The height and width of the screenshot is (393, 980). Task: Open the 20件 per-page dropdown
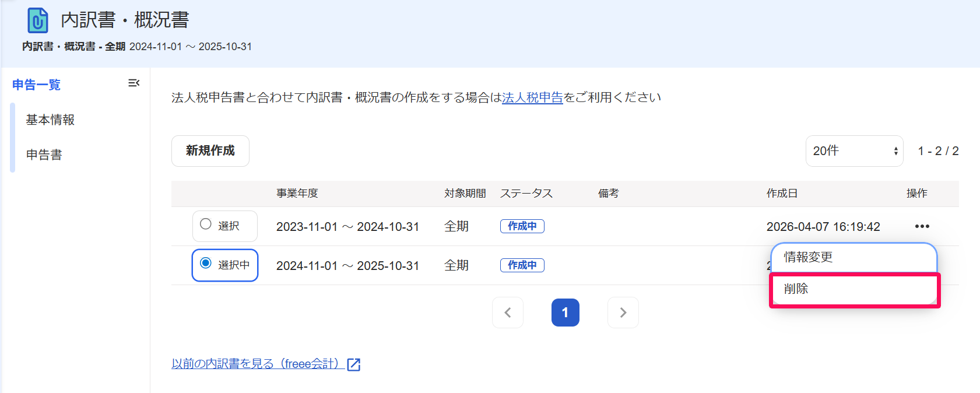coord(855,151)
